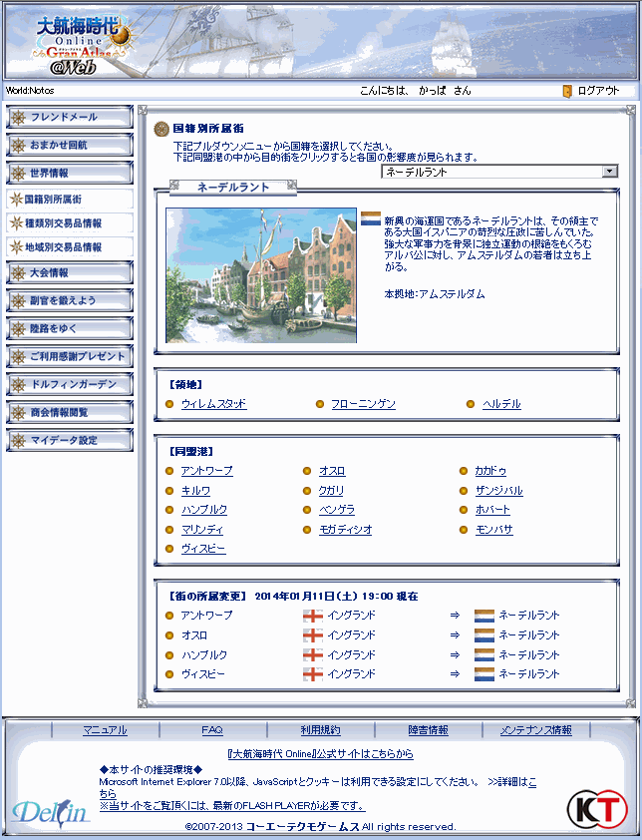Open the ドルフィンガーデン menu button
The image size is (642, 840).
coord(70,384)
